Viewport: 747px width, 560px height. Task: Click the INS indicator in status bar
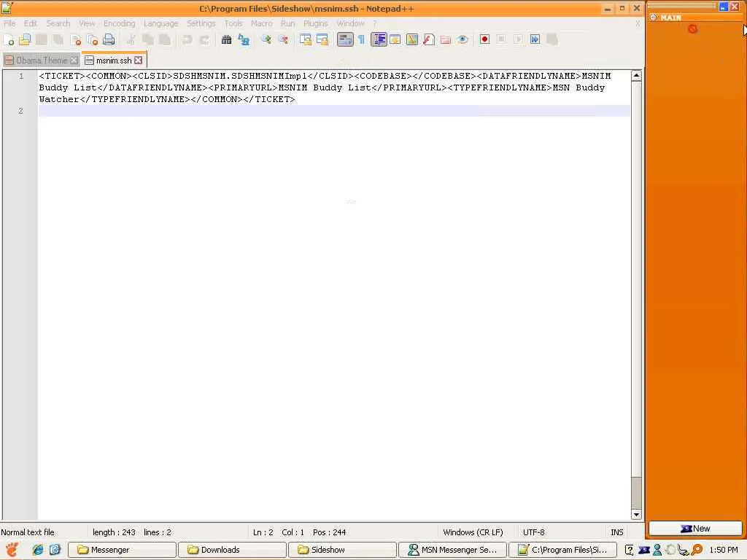point(617,532)
